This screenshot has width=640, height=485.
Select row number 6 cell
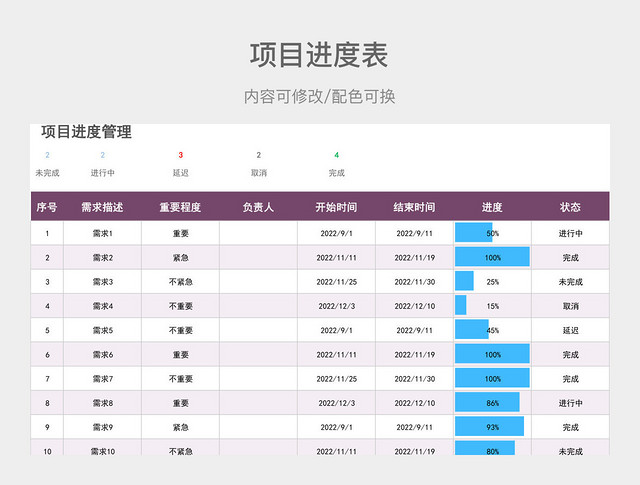click(x=47, y=354)
